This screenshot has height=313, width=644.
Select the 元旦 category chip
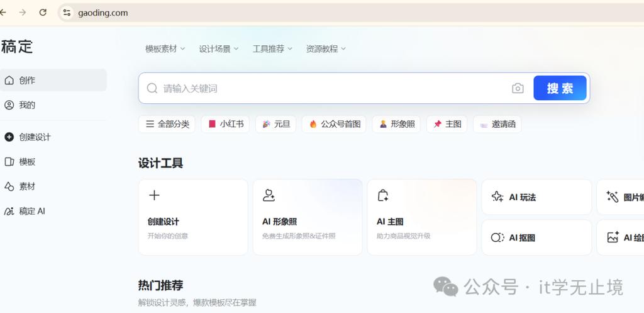(275, 124)
